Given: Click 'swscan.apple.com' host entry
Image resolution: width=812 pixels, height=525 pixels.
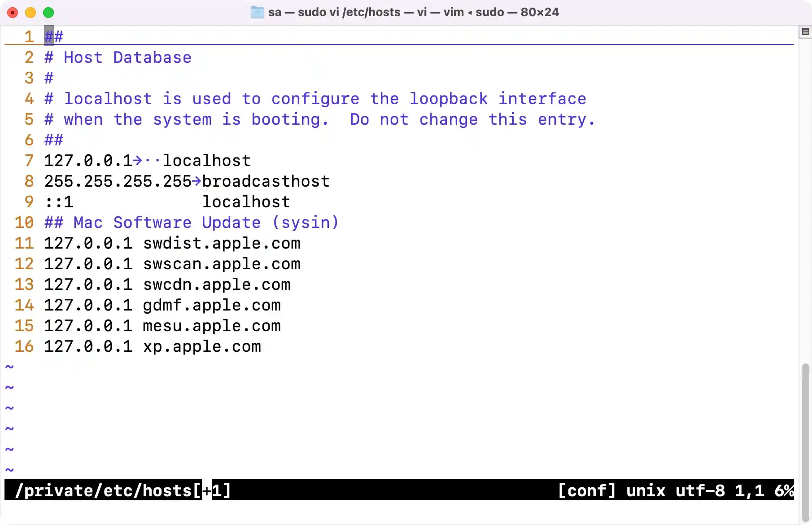Looking at the screenshot, I should (222, 264).
